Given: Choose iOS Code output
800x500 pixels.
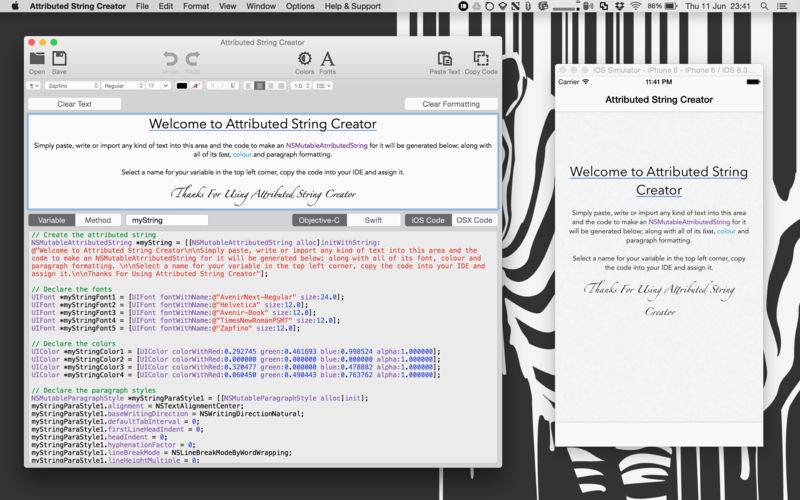Looking at the screenshot, I should [x=428, y=220].
